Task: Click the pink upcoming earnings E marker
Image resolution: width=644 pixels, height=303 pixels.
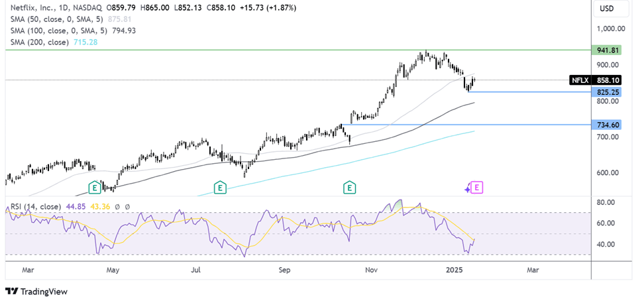Action: [477, 188]
